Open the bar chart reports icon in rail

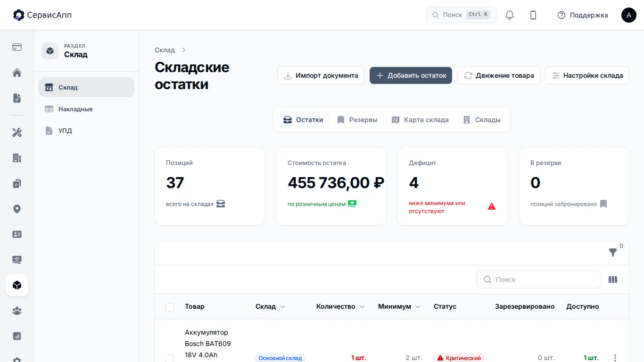tap(17, 336)
